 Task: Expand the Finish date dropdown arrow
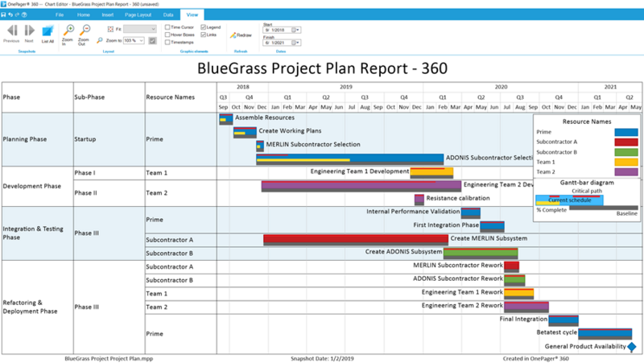tap(298, 43)
